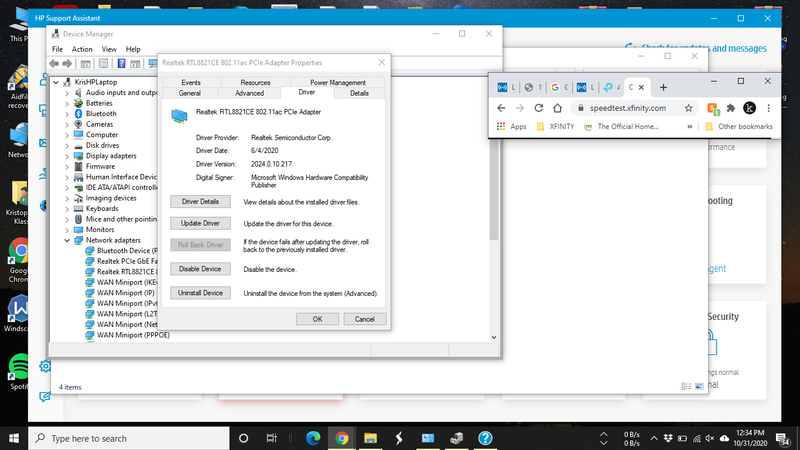Open XFINITY bookmark folder
800x450 pixels.
point(555,127)
